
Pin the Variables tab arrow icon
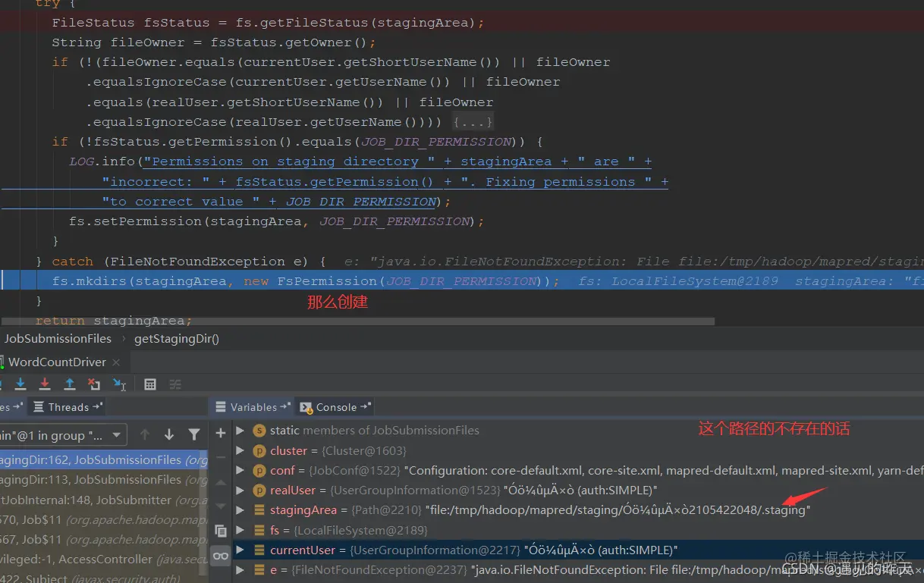pyautogui.click(x=286, y=407)
